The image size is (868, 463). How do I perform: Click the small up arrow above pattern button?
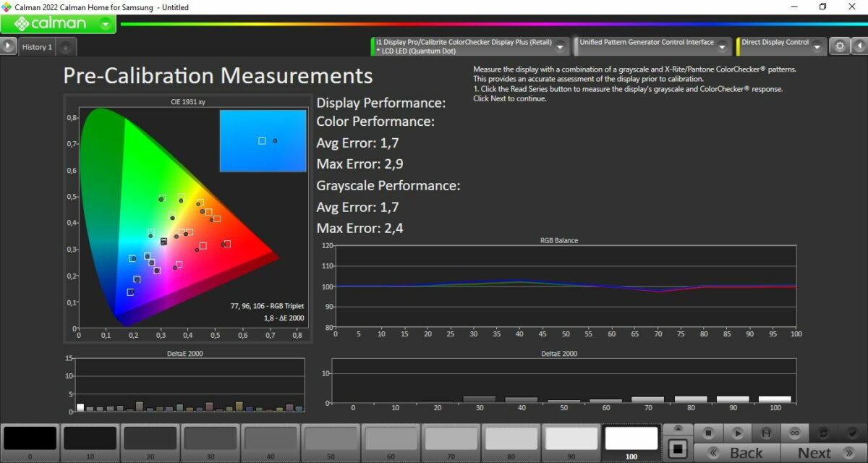point(678,430)
